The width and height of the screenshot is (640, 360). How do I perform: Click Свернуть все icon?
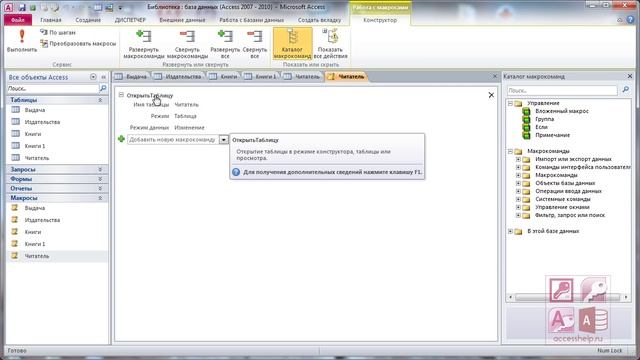pyautogui.click(x=255, y=44)
